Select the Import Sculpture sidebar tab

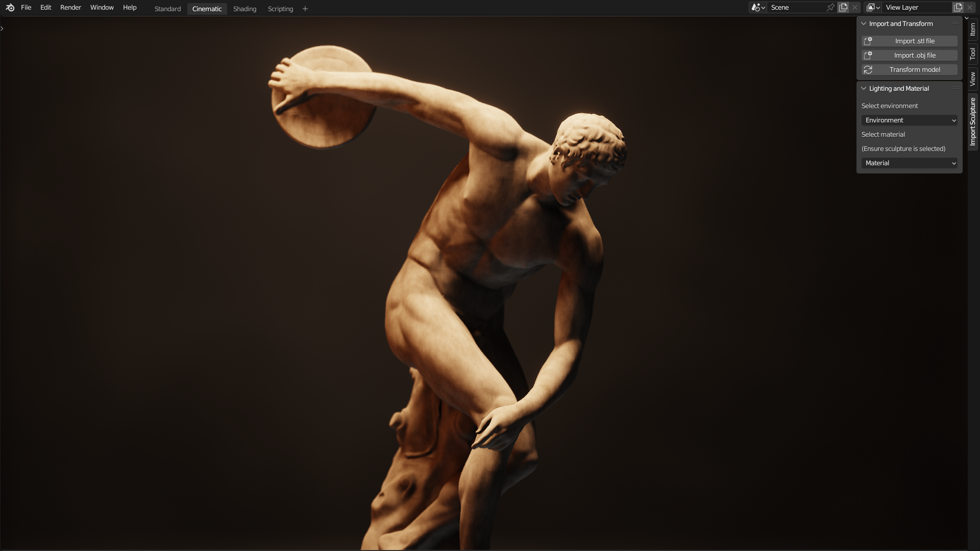pos(973,121)
